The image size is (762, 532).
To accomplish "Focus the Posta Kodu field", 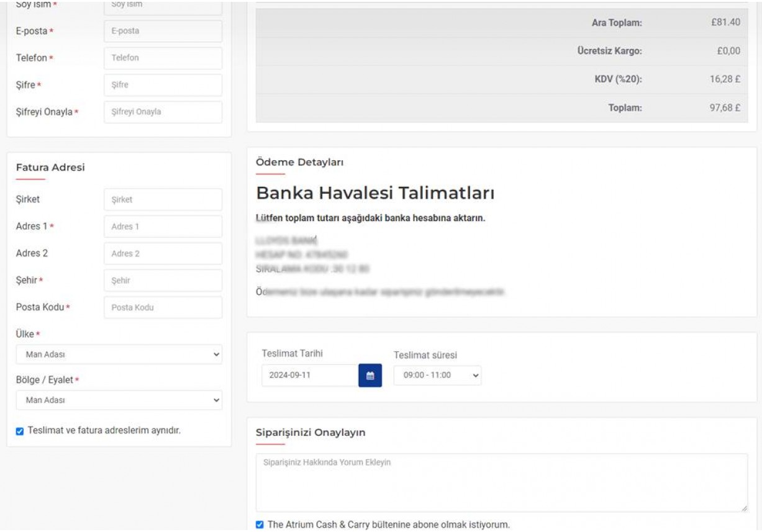I will [163, 308].
